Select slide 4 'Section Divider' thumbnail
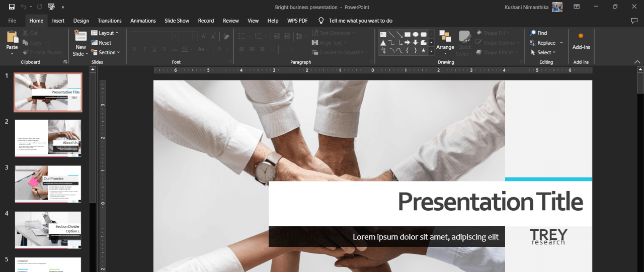This screenshot has width=644, height=272. pos(48,230)
